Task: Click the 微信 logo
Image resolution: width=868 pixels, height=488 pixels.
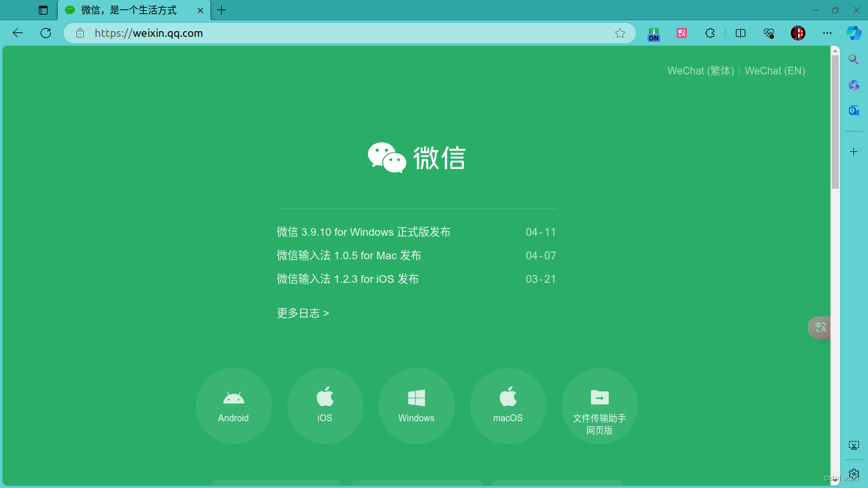Action: pos(416,157)
